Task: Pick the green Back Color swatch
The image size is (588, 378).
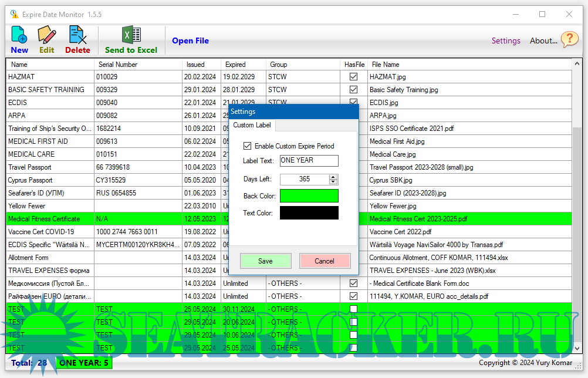Action: tap(309, 196)
